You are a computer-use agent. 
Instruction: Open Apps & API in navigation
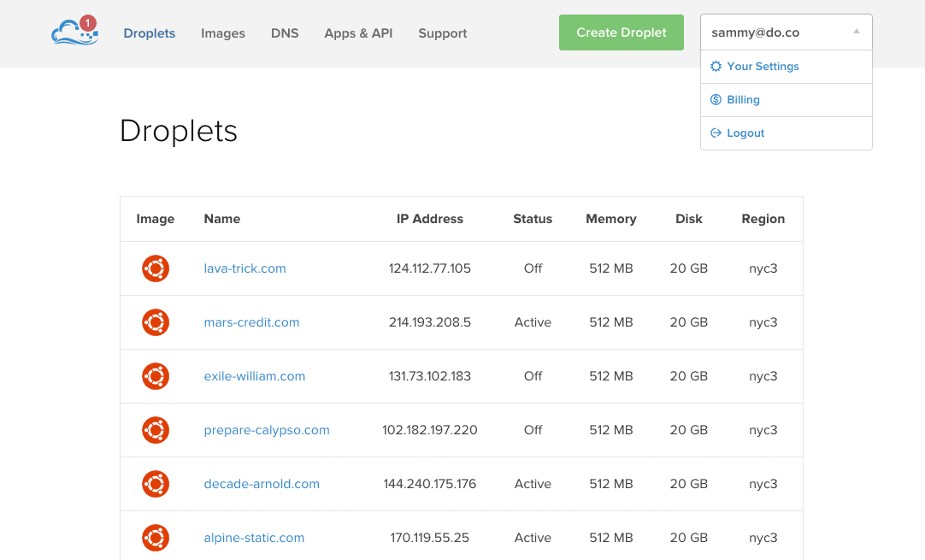coord(358,33)
